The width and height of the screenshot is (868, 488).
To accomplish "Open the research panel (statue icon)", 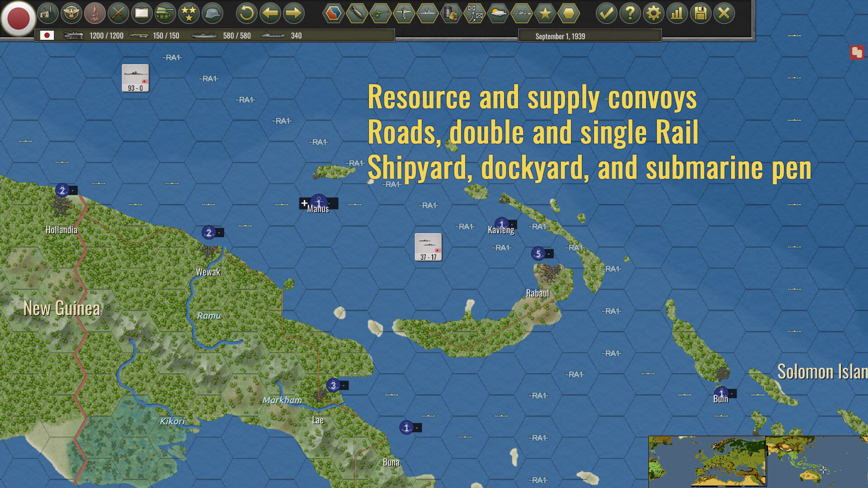I will click(x=96, y=13).
